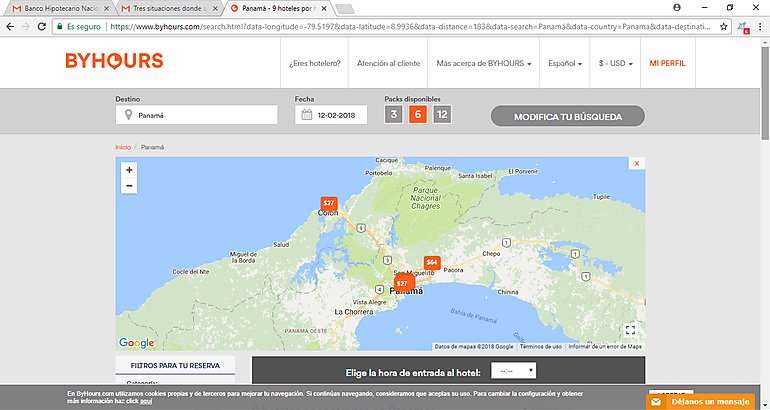This screenshot has width=770, height=410.
Task: Click FILTROS PARA TU RESERVA header
Action: [x=175, y=366]
